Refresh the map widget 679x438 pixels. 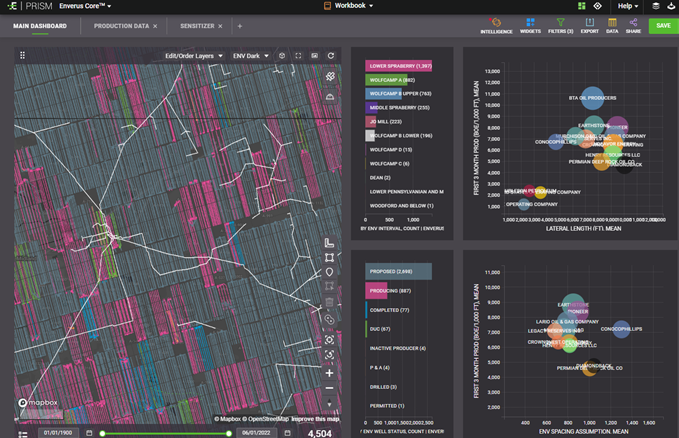click(331, 55)
